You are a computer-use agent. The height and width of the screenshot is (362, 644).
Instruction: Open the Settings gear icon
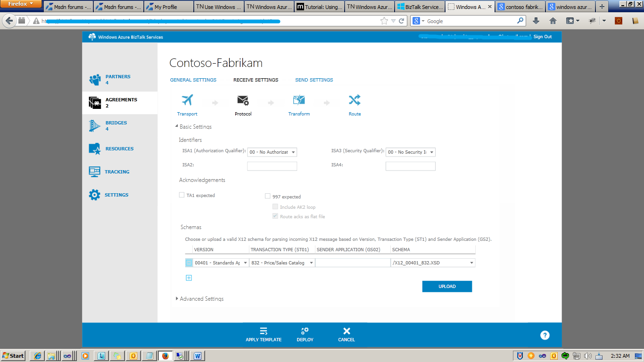[95, 195]
